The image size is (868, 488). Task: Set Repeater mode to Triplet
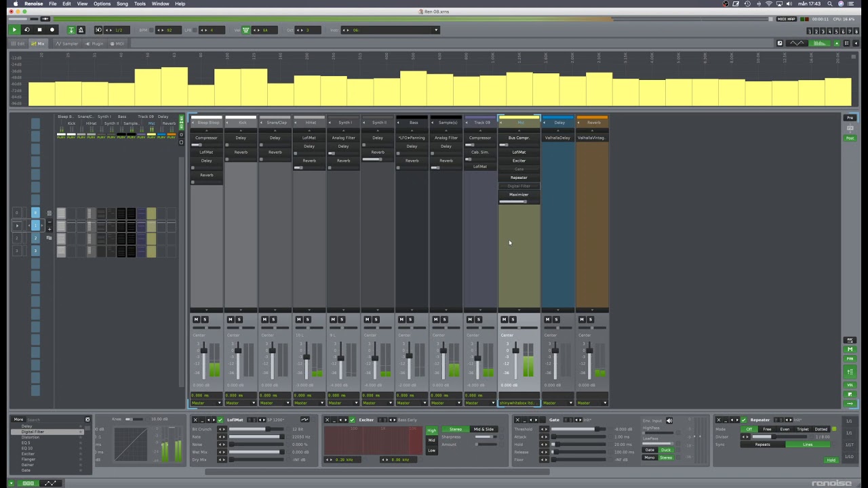tap(803, 429)
